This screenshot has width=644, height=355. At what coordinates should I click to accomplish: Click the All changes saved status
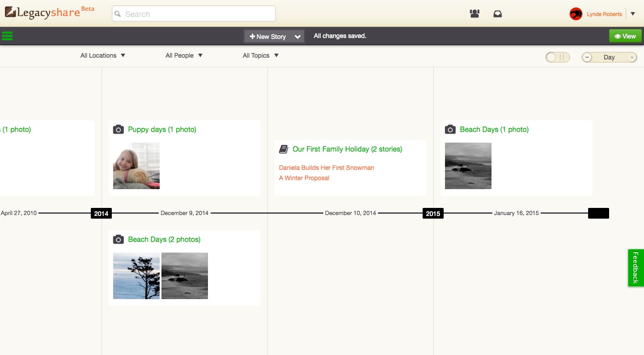coord(340,36)
